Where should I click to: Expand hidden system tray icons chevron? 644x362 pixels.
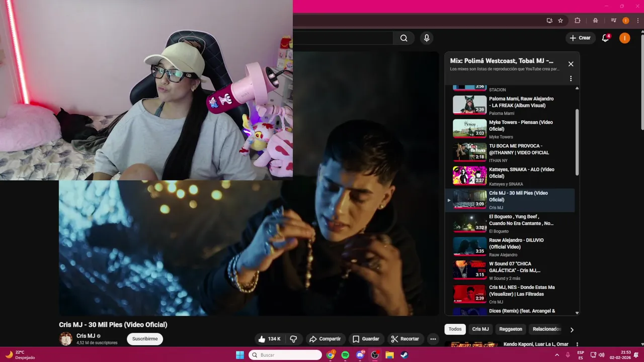pos(556,355)
